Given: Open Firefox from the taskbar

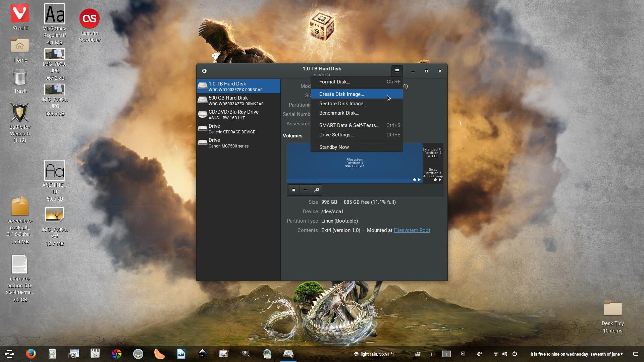Looking at the screenshot, I should click(31, 354).
